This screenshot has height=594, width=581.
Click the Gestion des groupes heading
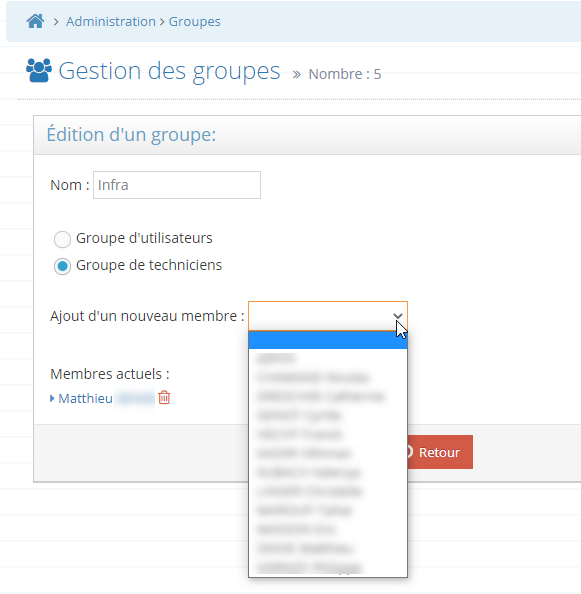pos(169,71)
